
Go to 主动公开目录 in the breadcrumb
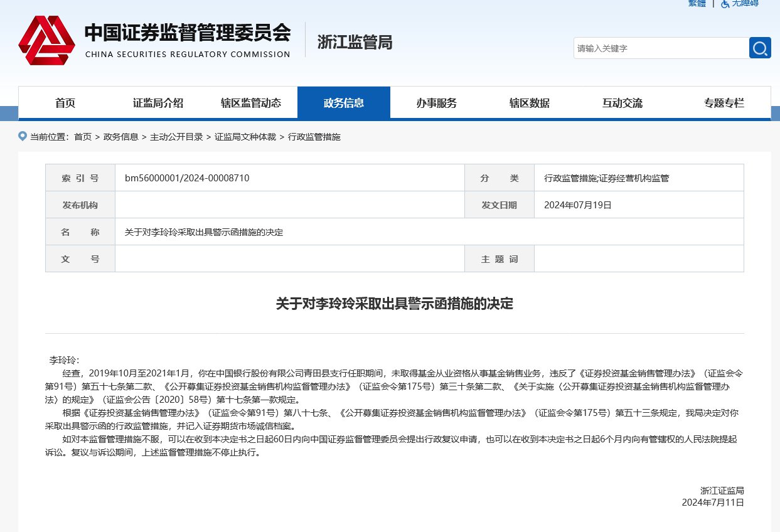[176, 137]
